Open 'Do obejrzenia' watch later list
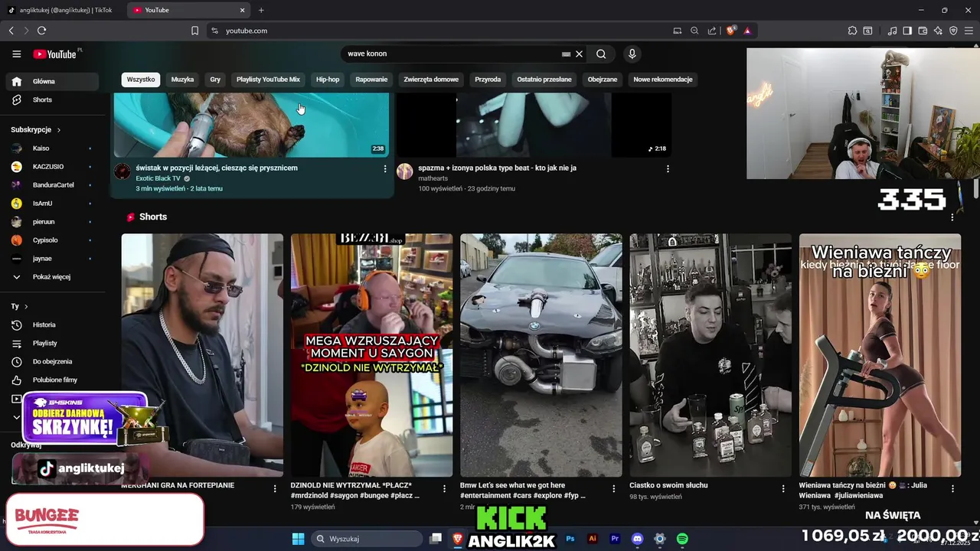 coord(52,361)
